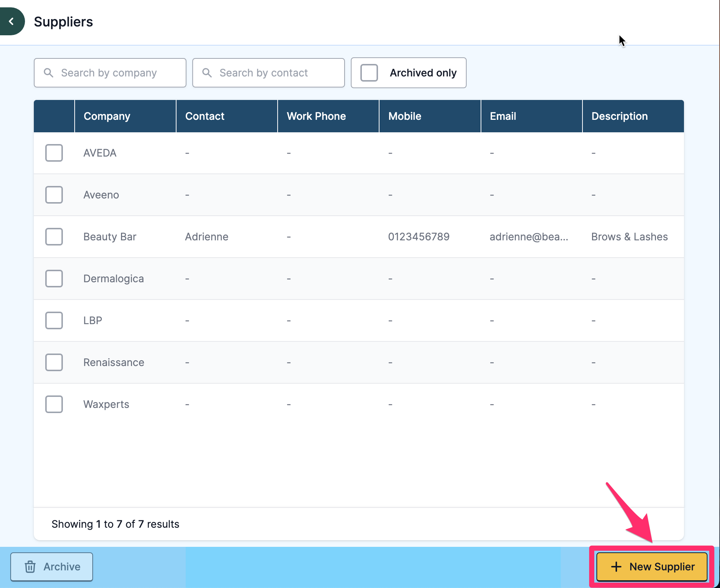Tick the Beauty Bar row checkbox

54,237
